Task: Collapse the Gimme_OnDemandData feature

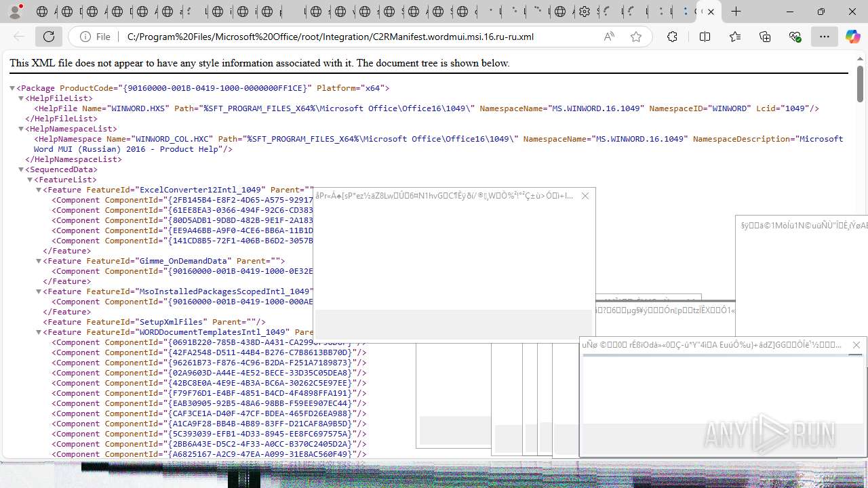Action: (39, 261)
